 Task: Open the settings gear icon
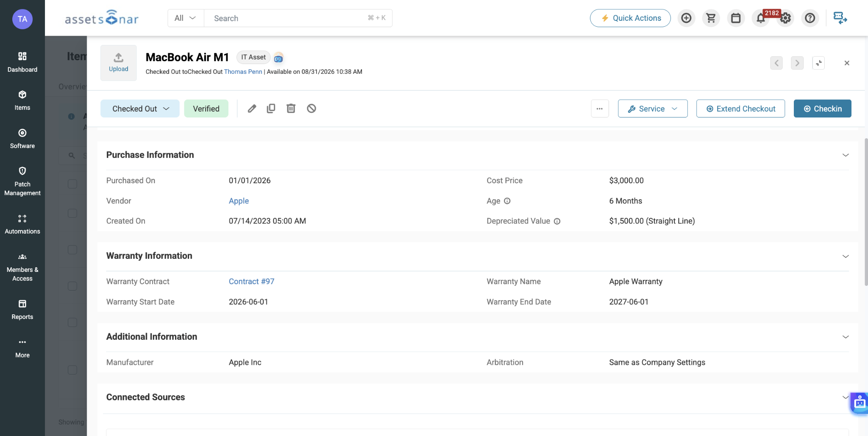tap(785, 18)
